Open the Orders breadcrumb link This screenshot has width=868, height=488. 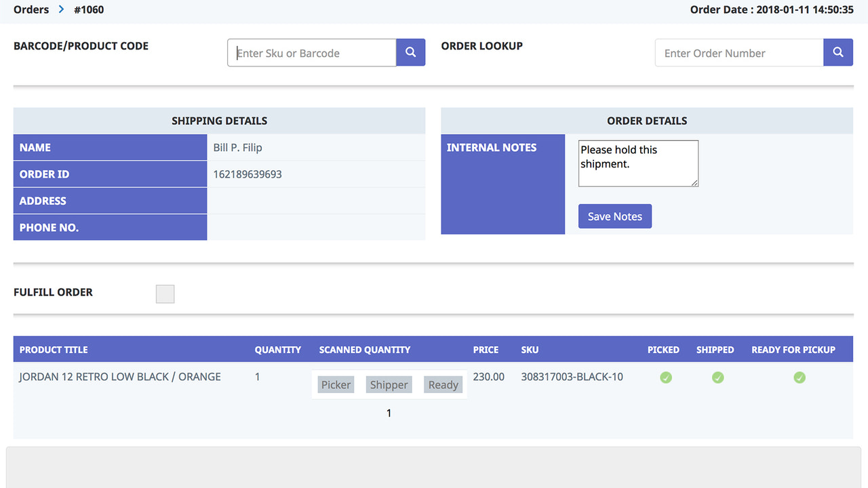click(30, 9)
